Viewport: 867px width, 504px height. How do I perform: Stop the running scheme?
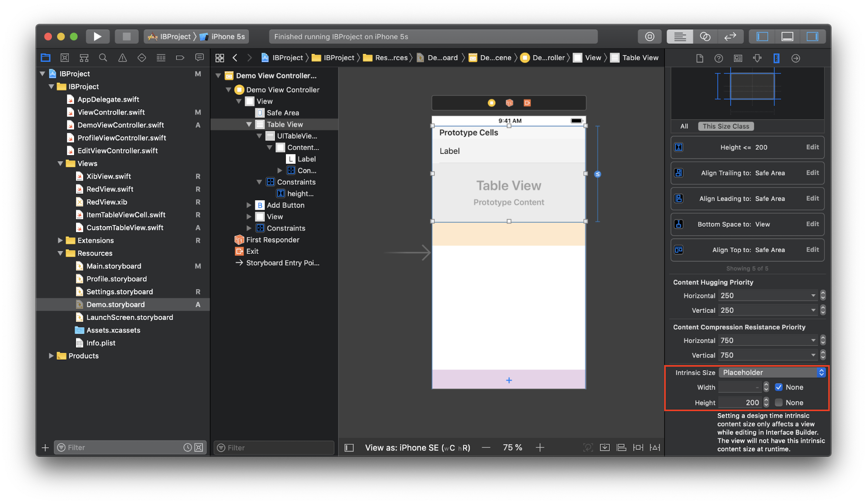tap(126, 36)
